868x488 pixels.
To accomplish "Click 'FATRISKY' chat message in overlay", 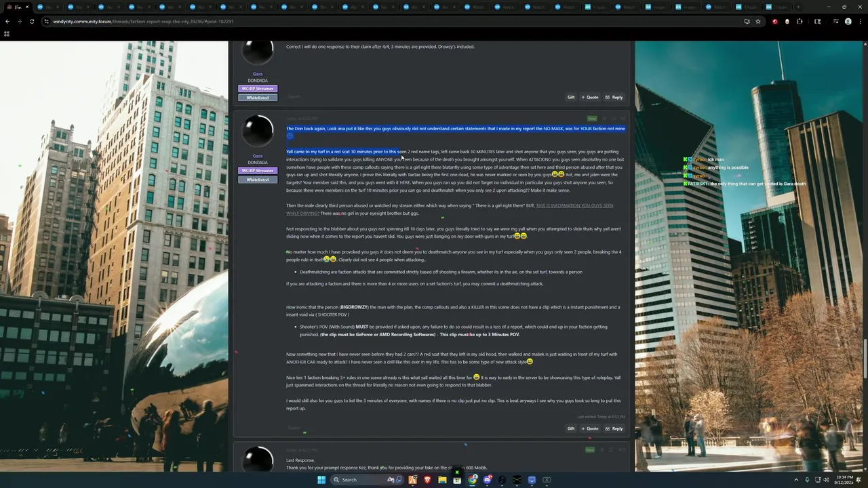I will [746, 184].
